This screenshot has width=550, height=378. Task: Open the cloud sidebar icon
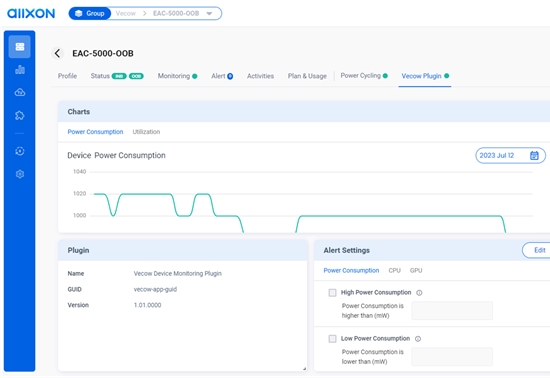pos(20,93)
